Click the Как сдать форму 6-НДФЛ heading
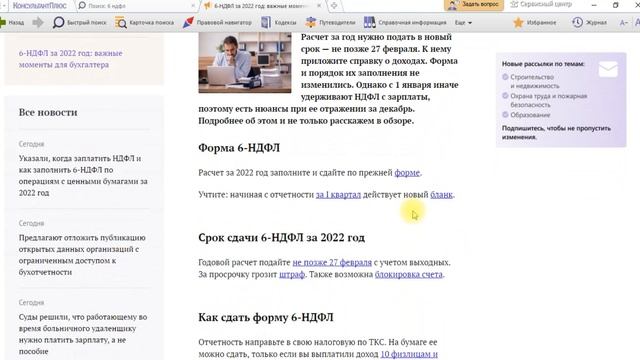 266,317
